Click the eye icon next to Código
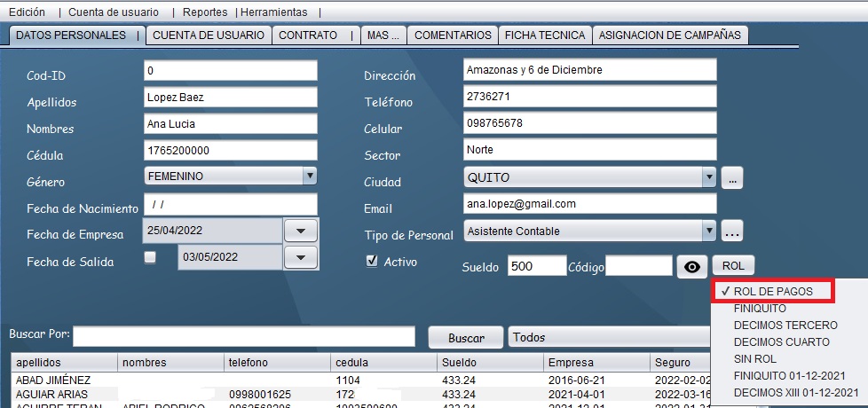This screenshot has width=868, height=408. [692, 266]
